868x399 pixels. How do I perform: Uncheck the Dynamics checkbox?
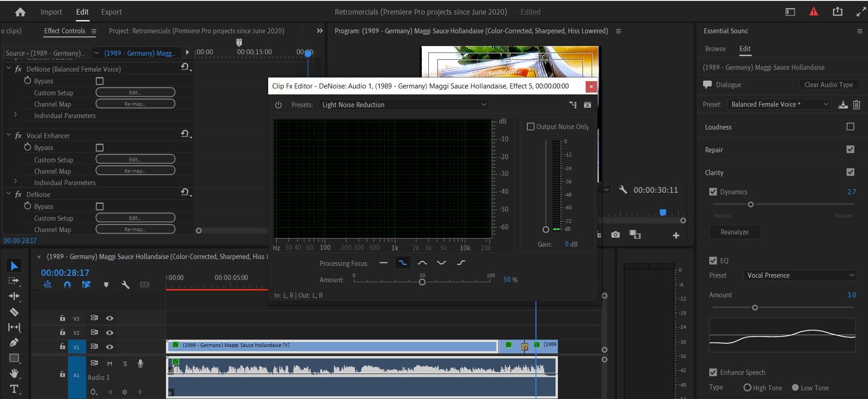pyautogui.click(x=713, y=192)
